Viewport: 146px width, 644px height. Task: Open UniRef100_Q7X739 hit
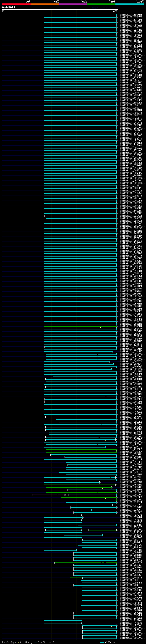click(x=131, y=336)
